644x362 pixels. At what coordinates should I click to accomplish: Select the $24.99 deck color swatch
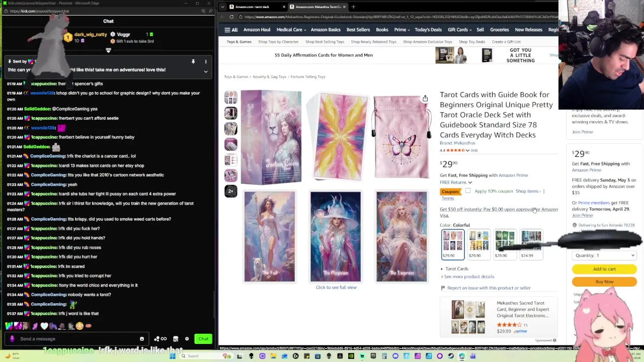(531, 244)
